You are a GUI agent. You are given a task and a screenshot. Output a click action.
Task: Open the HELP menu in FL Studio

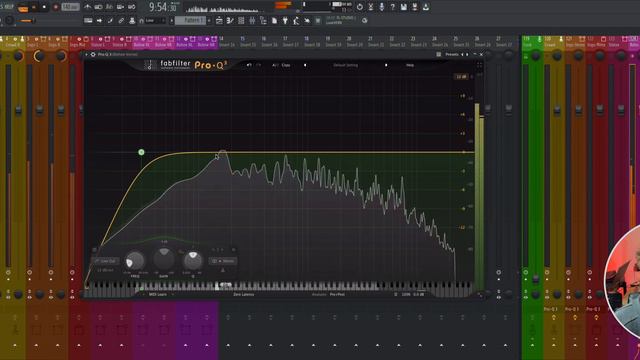pyautogui.click(x=9, y=7)
